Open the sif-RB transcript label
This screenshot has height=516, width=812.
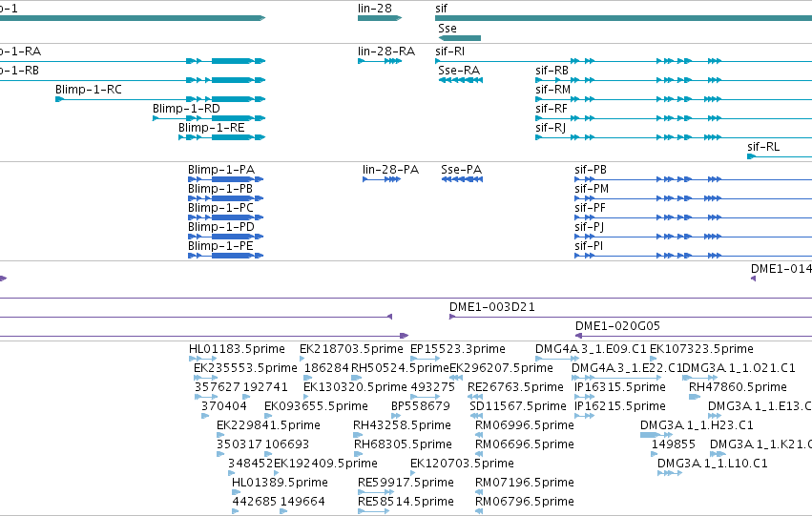click(x=552, y=71)
